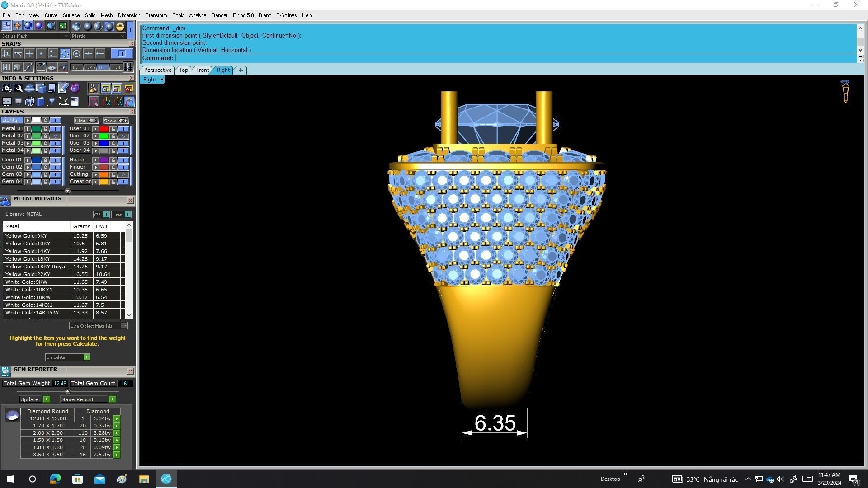This screenshot has height=488, width=868.
Task: Toggle the lock on Gem 01 layer
Action: click(x=45, y=160)
